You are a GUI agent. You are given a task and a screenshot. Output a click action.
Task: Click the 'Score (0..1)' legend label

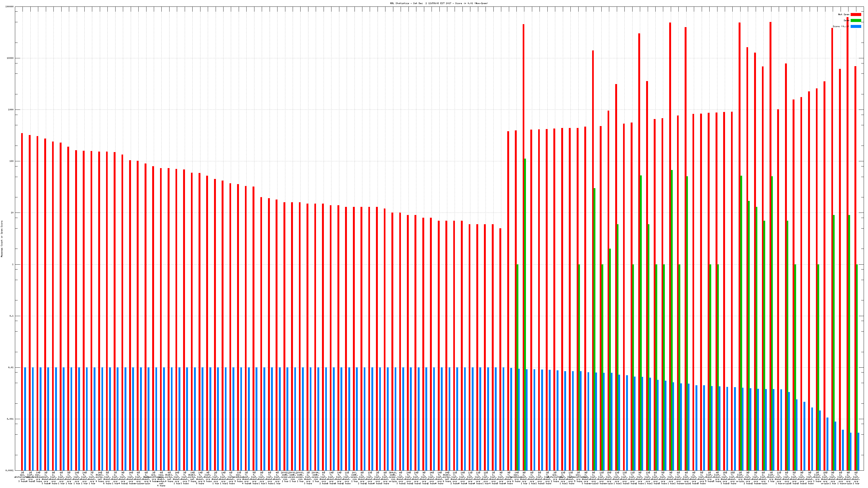[840, 26]
